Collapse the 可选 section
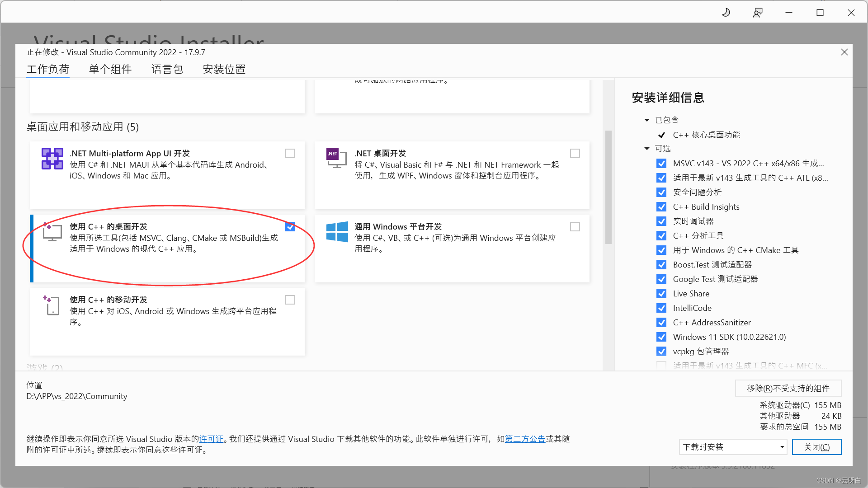 point(647,149)
